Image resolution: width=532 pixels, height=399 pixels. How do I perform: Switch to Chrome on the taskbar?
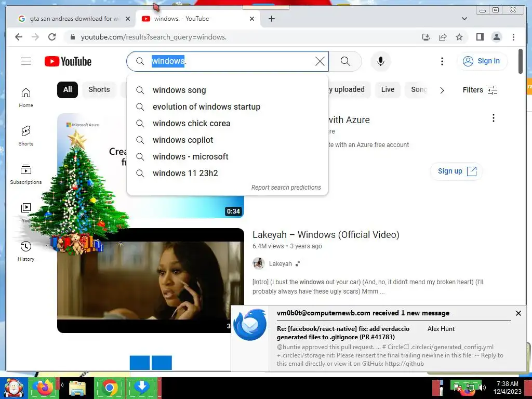pos(109,388)
